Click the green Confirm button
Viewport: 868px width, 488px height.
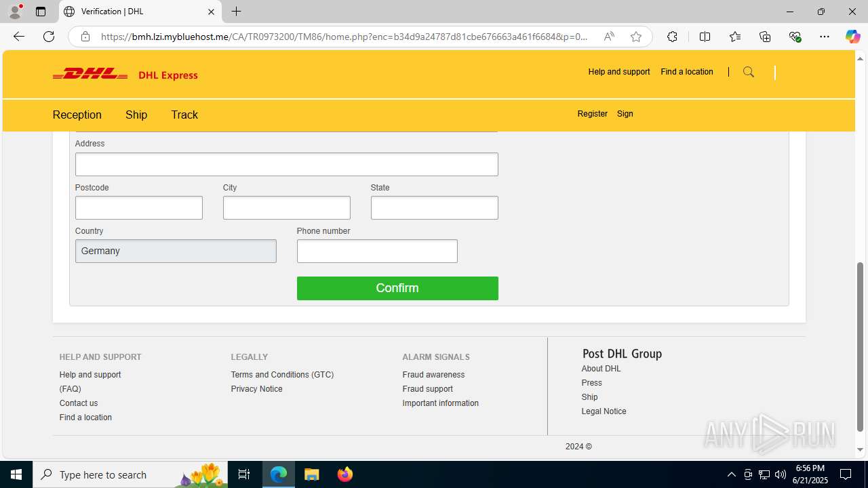coord(397,288)
